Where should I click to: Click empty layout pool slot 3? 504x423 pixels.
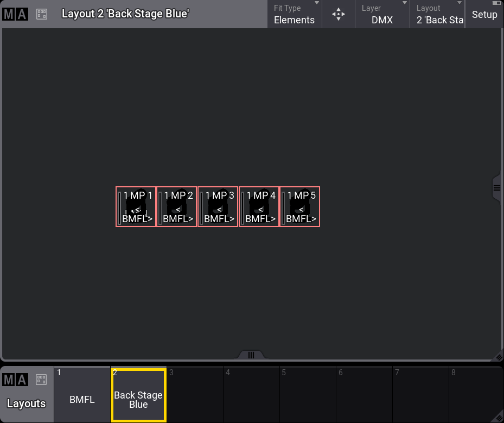click(x=195, y=394)
